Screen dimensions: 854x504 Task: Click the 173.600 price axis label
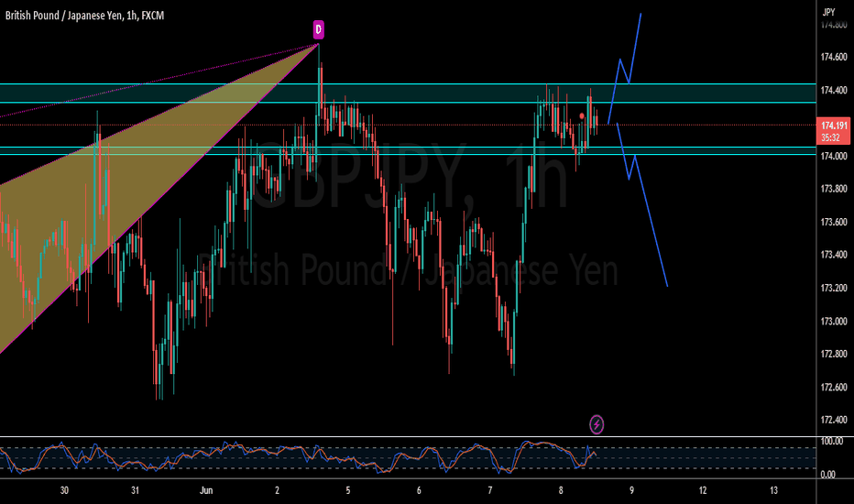(834, 223)
